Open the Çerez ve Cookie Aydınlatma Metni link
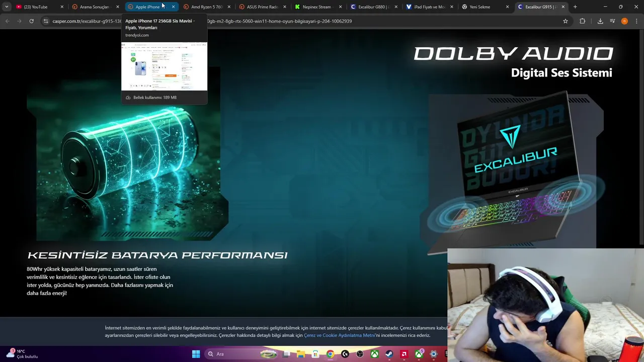Image resolution: width=644 pixels, height=362 pixels. [339, 335]
